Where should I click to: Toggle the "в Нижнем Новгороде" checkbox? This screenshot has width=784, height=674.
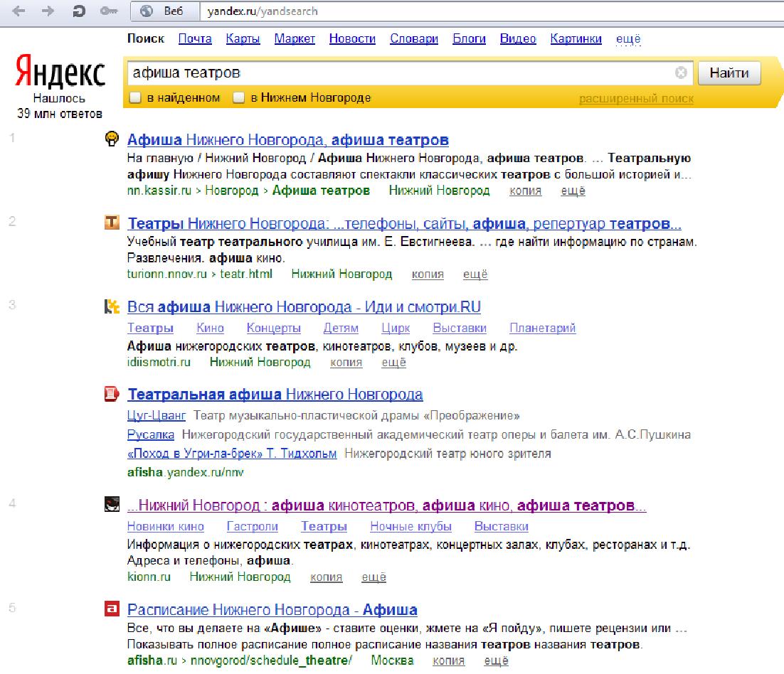240,98
